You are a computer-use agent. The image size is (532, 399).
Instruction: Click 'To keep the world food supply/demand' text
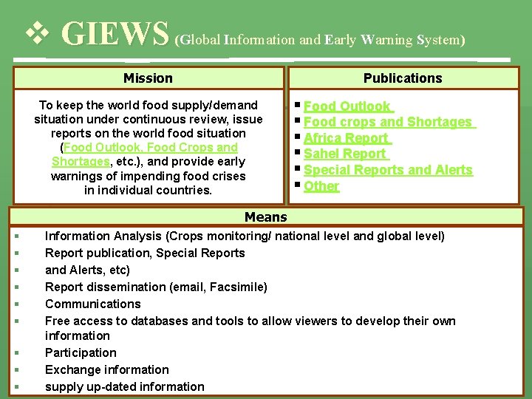coord(149,105)
